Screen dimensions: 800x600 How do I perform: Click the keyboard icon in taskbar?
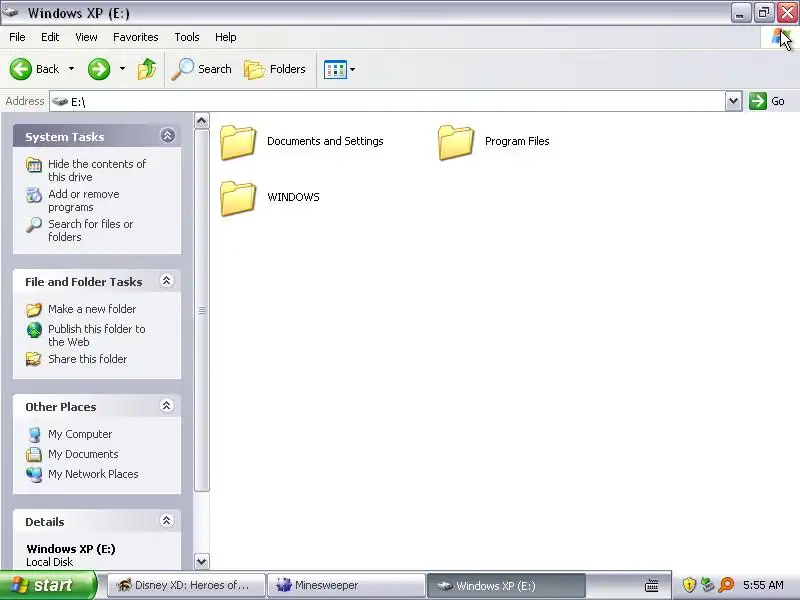point(652,585)
